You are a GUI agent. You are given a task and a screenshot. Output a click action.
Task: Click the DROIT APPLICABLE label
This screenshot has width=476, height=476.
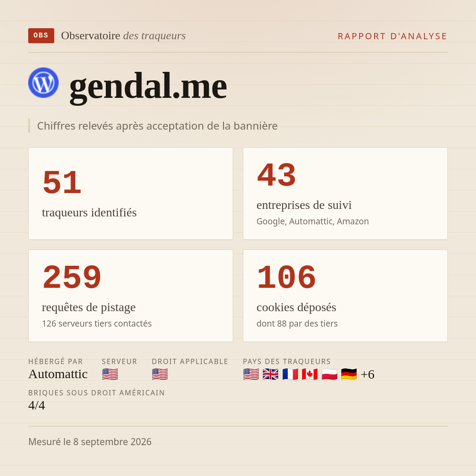click(x=190, y=361)
